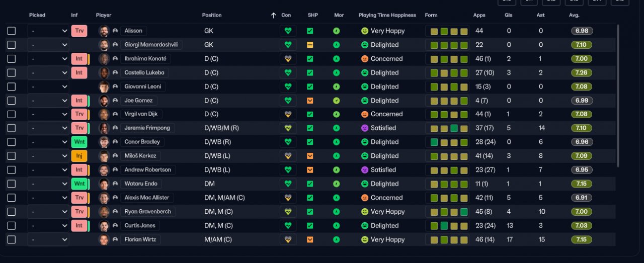Viewport: 644px width, 263px height.
Task: Click Joe Gomez's morale arrow icon
Action: 336,101
